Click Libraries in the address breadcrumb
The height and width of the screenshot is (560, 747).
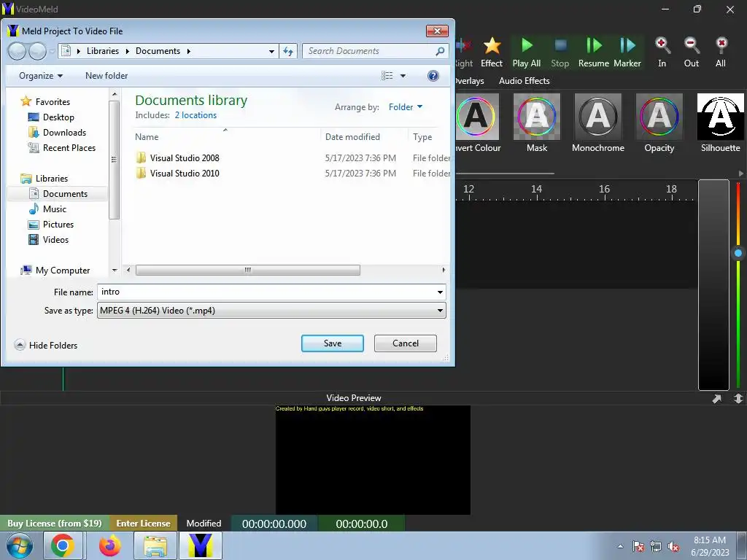pyautogui.click(x=102, y=51)
